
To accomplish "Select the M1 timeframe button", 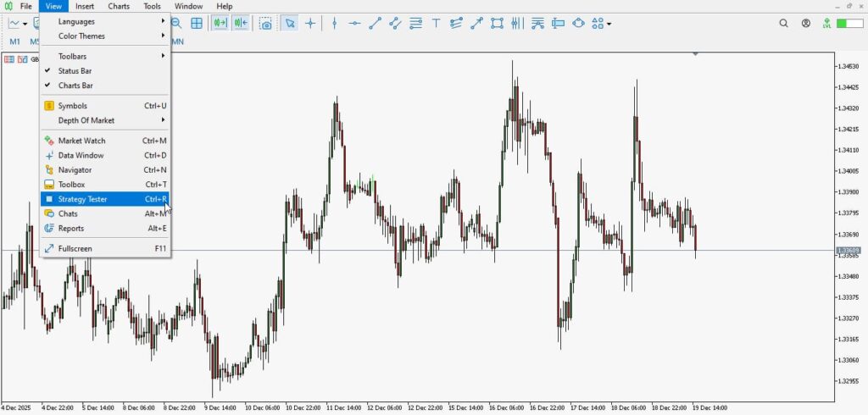I will point(15,41).
